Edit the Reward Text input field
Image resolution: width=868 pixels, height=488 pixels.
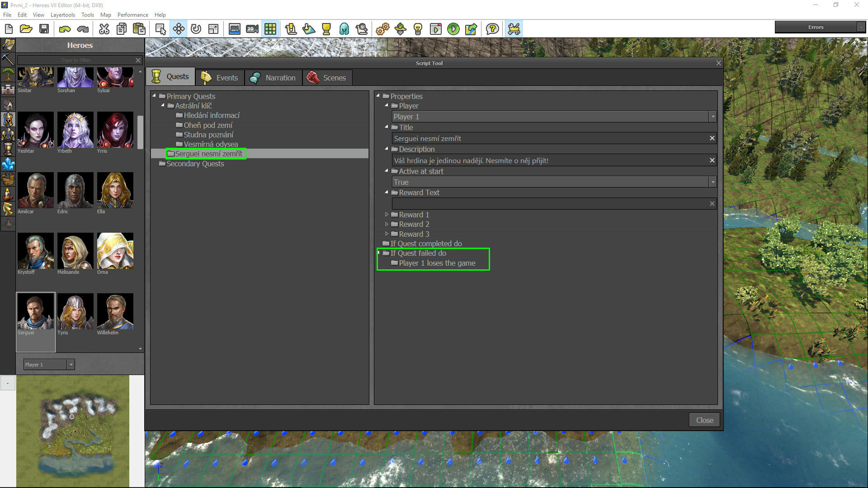[550, 204]
